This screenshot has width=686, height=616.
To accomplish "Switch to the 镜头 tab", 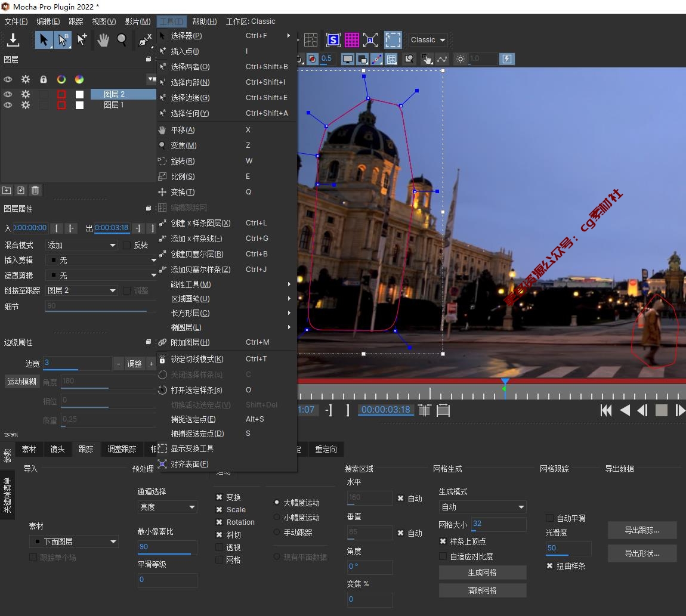I will (57, 449).
